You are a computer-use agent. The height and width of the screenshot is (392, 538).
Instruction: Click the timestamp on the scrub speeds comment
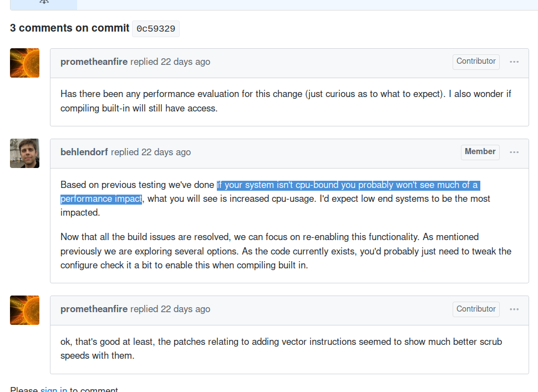(x=185, y=309)
